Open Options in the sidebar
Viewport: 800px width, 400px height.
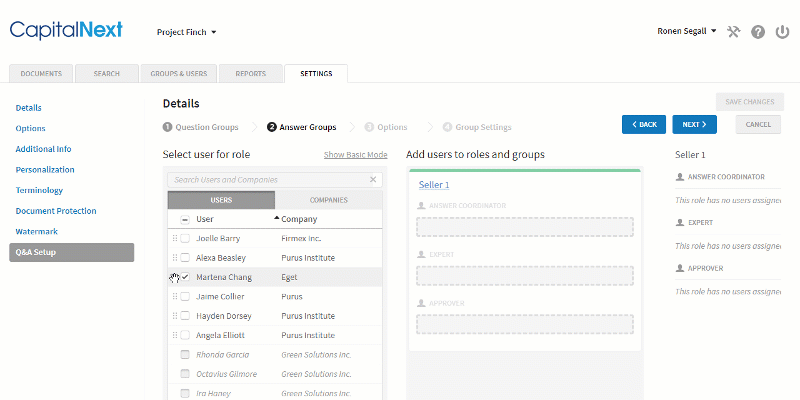point(31,129)
